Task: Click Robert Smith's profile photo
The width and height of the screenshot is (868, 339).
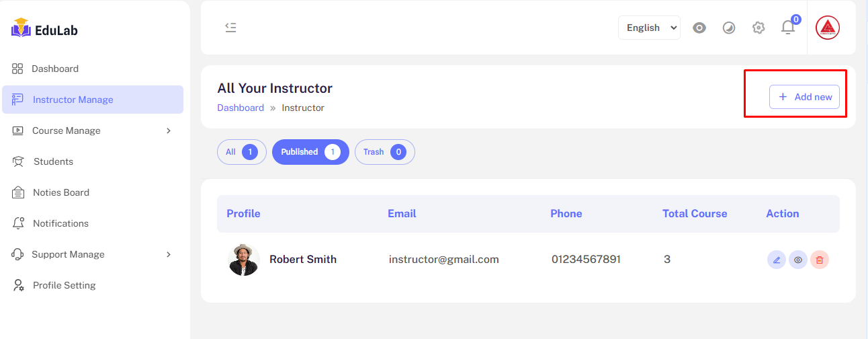Action: pyautogui.click(x=244, y=260)
